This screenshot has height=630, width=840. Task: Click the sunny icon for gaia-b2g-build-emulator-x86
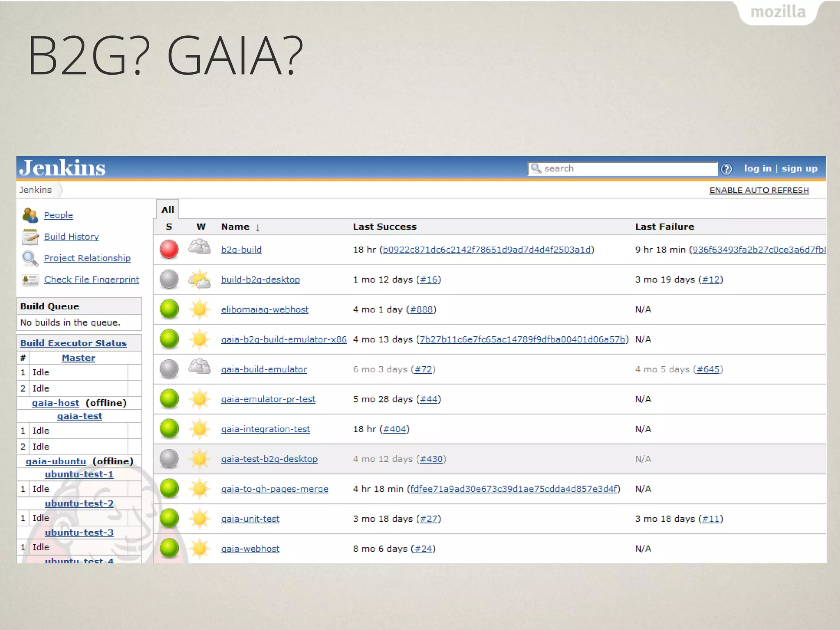pyautogui.click(x=199, y=339)
